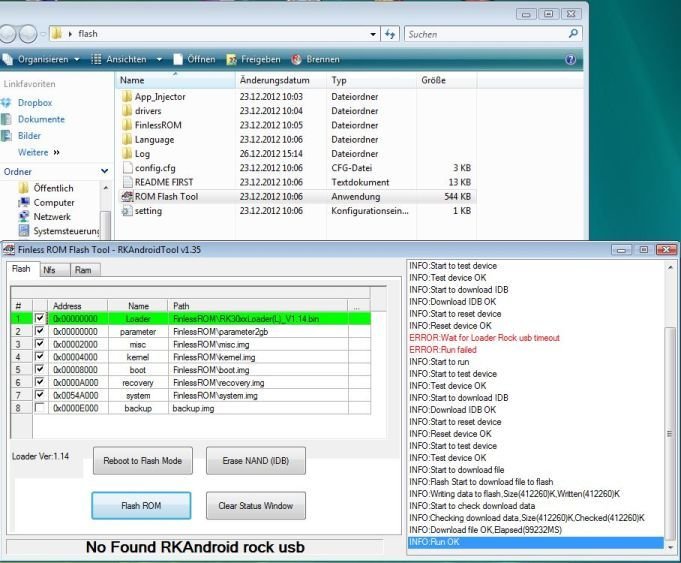Uncheck the system row checkbox
This screenshot has width=681, height=563.
(x=40, y=395)
